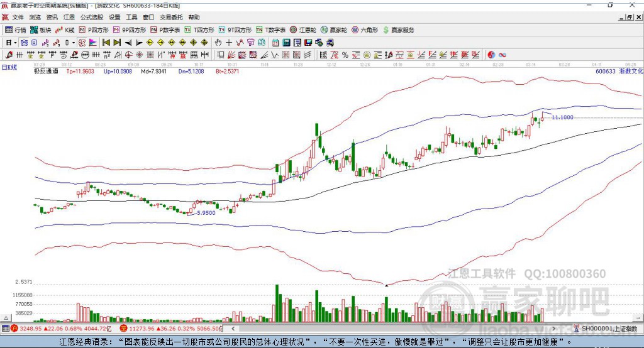Open the 文件 menu
The width and height of the screenshot is (644, 348).
[18, 17]
